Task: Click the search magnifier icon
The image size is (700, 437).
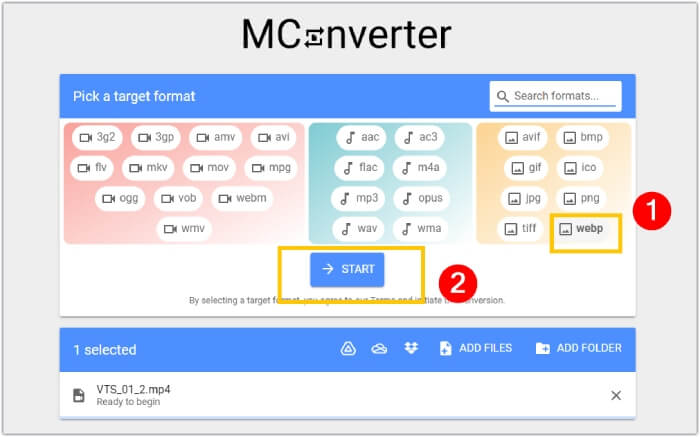Action: pyautogui.click(x=503, y=96)
